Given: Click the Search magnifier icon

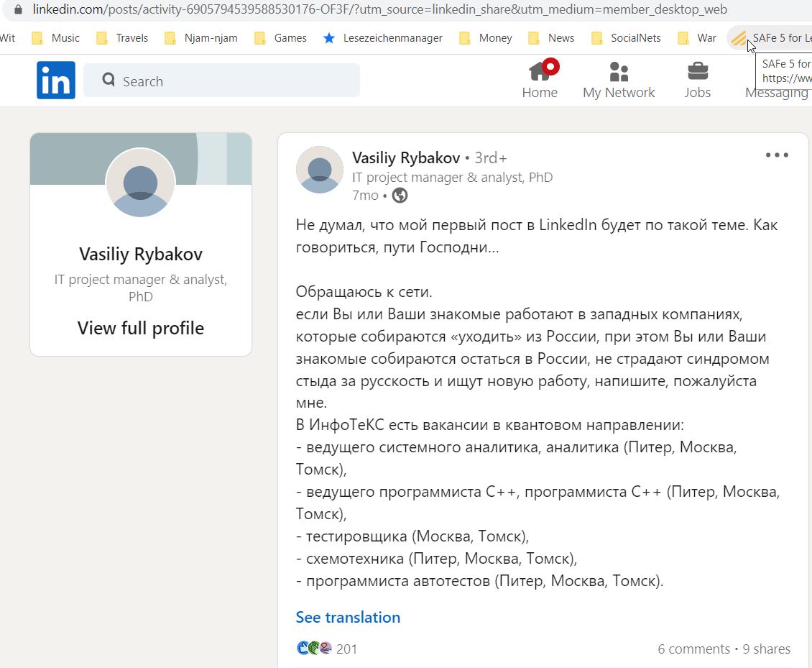Looking at the screenshot, I should click(x=109, y=80).
